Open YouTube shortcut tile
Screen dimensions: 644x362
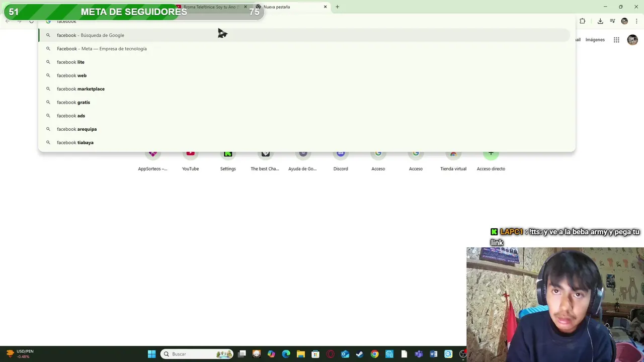pyautogui.click(x=190, y=161)
